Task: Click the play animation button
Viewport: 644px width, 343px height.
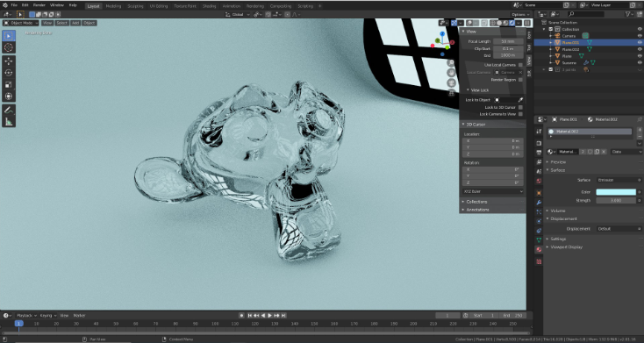Action: [270, 316]
